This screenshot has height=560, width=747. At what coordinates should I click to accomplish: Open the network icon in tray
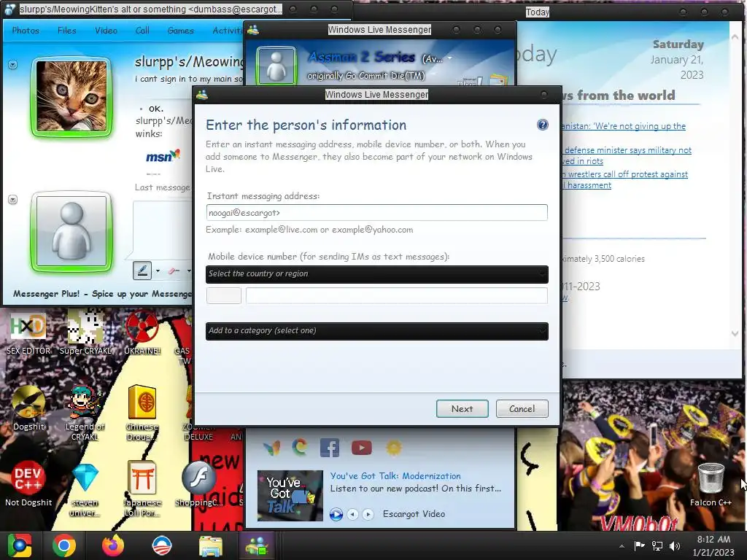(x=657, y=546)
